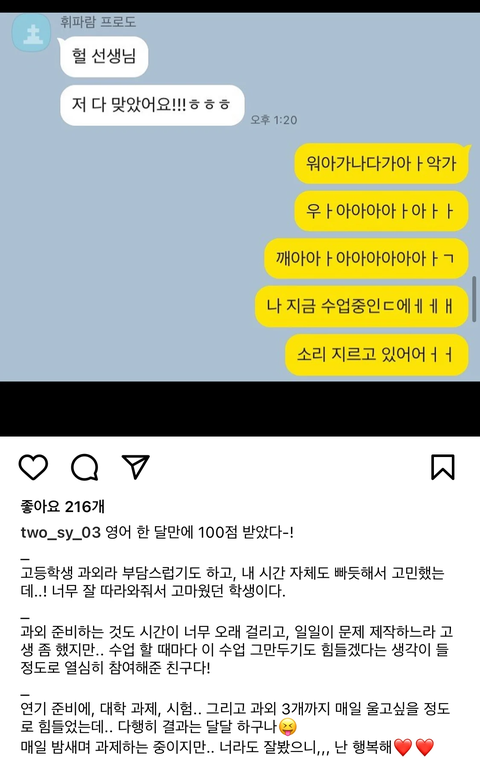The height and width of the screenshot is (760, 480).
Task: Open two_sy_03 profile from caption
Action: click(x=61, y=532)
